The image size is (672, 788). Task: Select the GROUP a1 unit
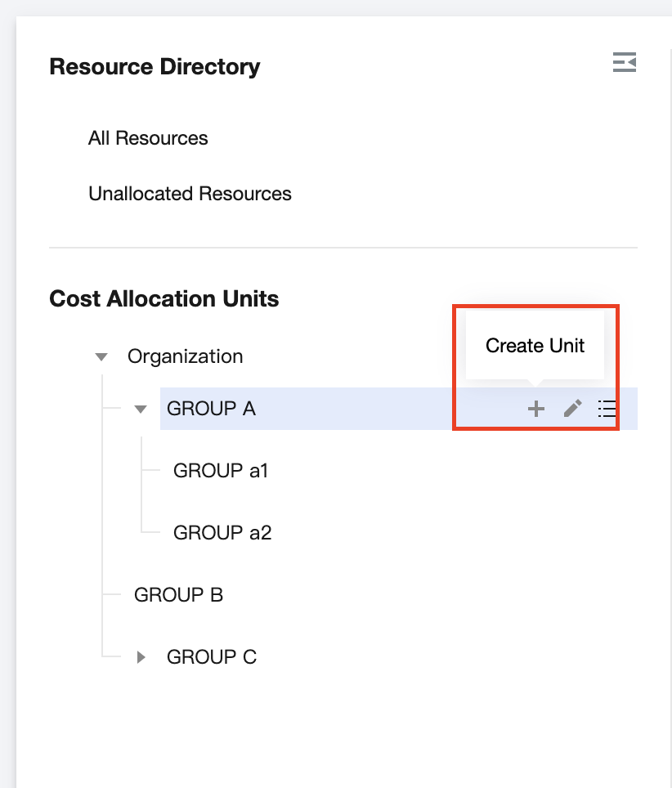point(221,471)
